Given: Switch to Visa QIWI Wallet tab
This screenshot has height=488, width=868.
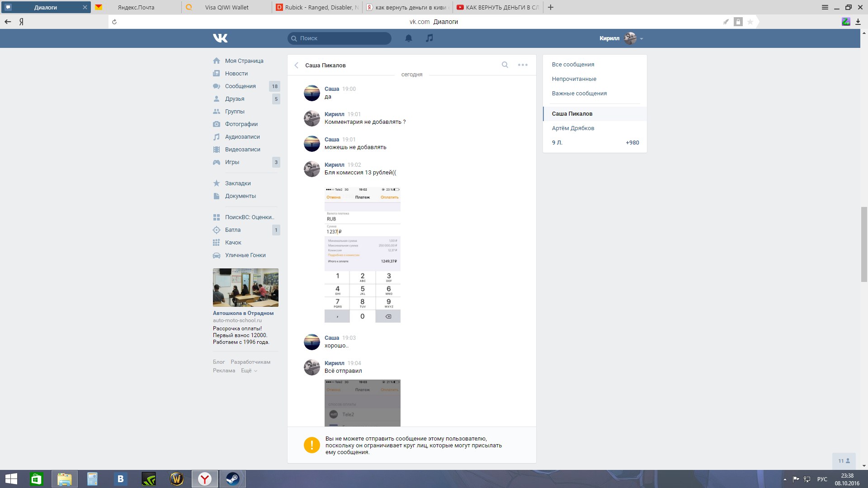Looking at the screenshot, I should click(227, 7).
